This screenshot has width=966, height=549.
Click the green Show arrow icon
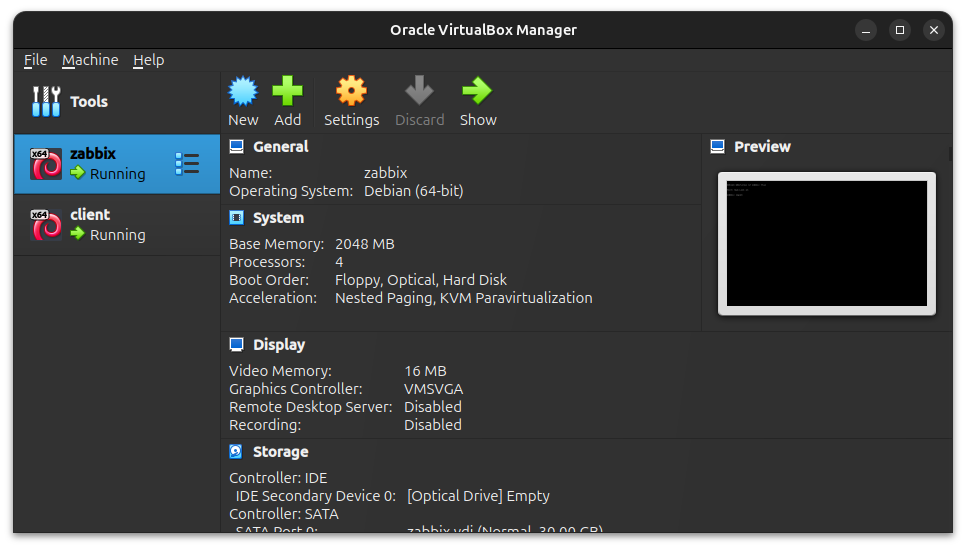[477, 92]
